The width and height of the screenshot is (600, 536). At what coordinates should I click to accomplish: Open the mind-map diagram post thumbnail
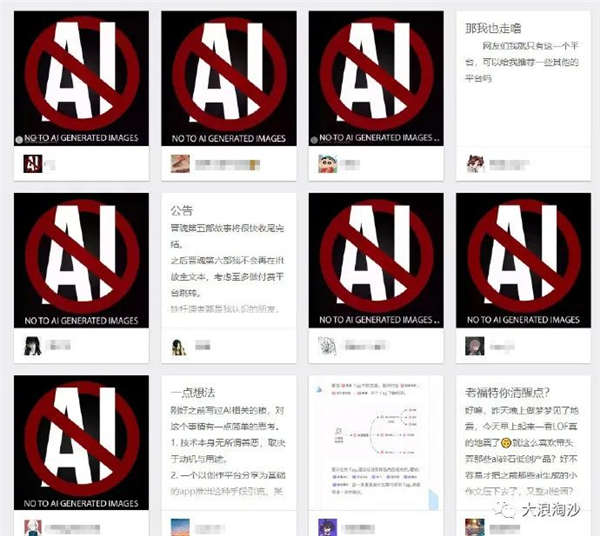tap(376, 443)
